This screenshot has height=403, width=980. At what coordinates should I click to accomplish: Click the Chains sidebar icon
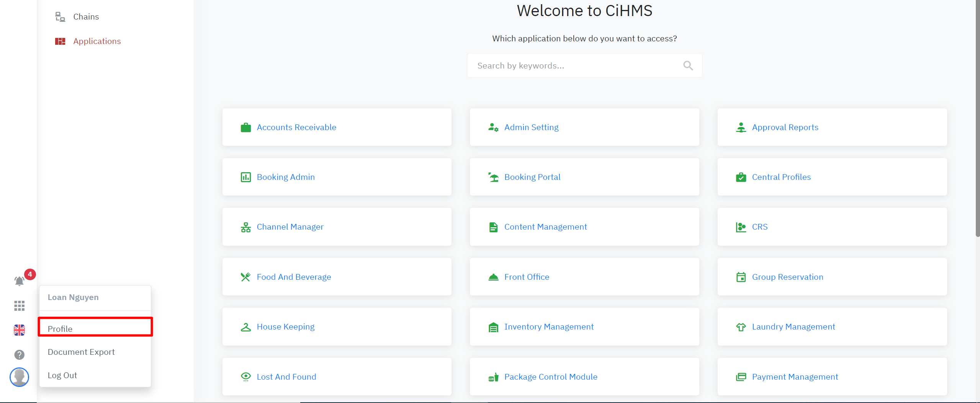60,16
